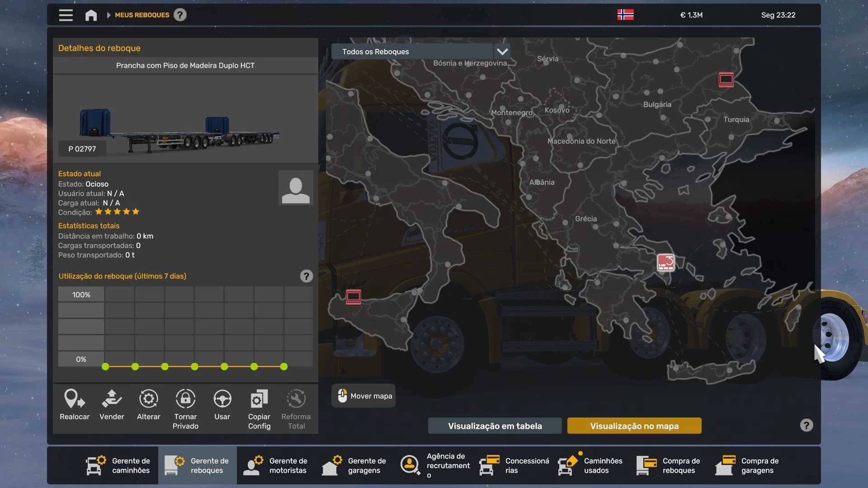Viewport: 868px width, 488px height.
Task: Switch to Visualização em tabela
Action: point(495,426)
